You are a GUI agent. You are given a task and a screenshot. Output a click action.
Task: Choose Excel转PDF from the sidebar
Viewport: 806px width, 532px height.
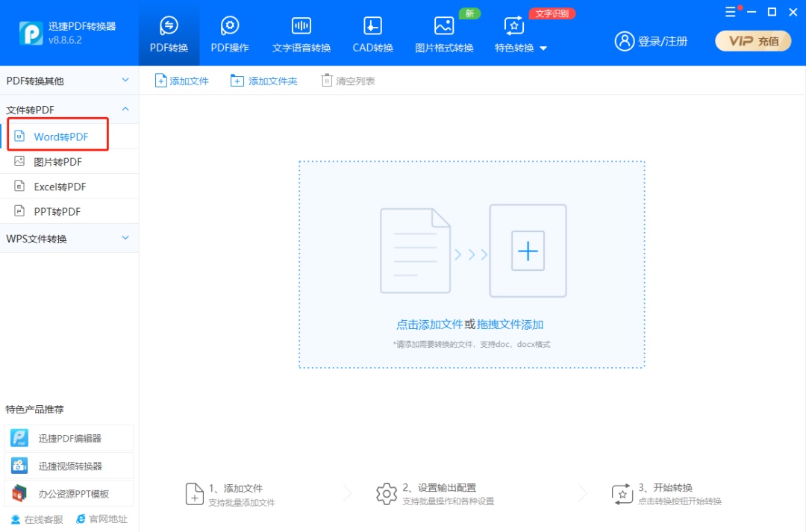pos(60,187)
